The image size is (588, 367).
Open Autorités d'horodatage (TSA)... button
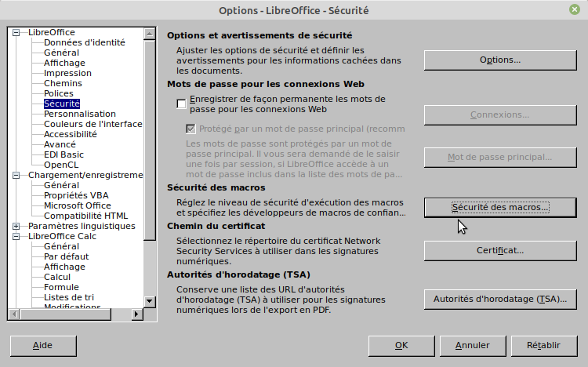pos(500,300)
